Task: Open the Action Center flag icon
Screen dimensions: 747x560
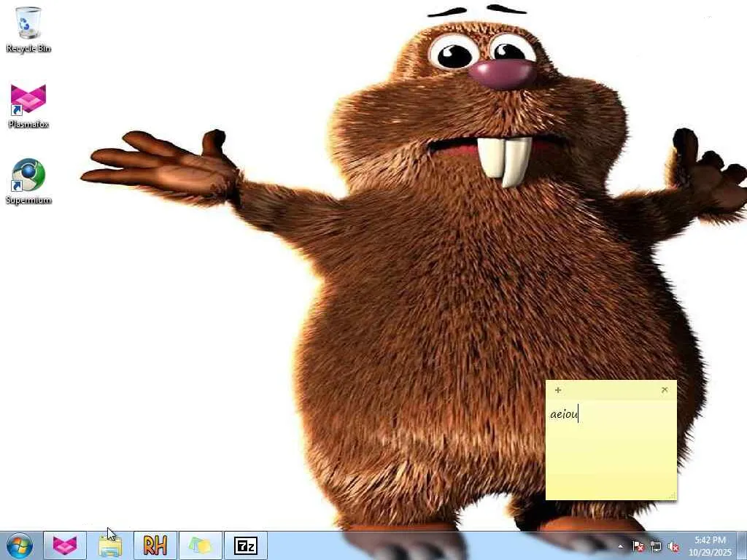Action: coord(638,546)
